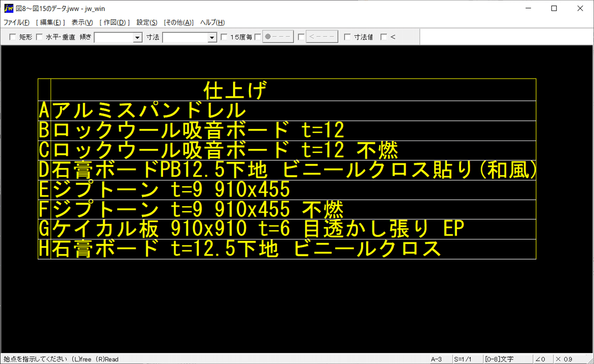The width and height of the screenshot is (594, 364).
Task: Open the 表示 menu
Action: click(82, 22)
